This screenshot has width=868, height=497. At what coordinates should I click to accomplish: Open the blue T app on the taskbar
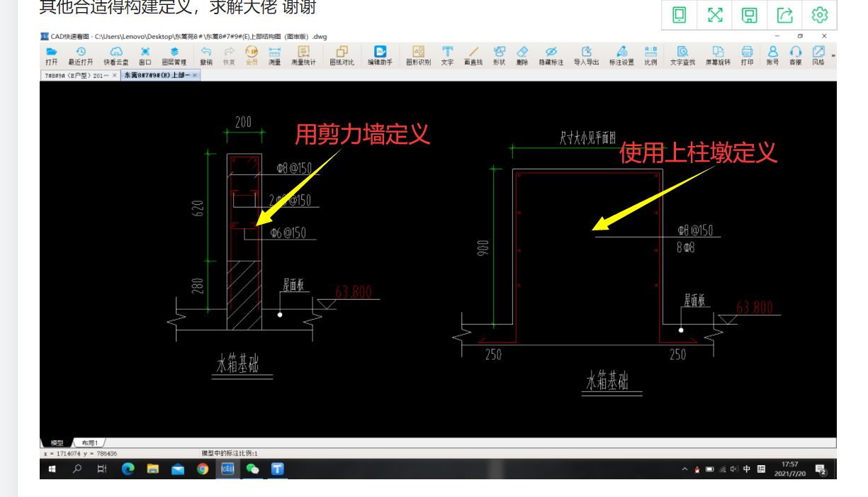[278, 469]
